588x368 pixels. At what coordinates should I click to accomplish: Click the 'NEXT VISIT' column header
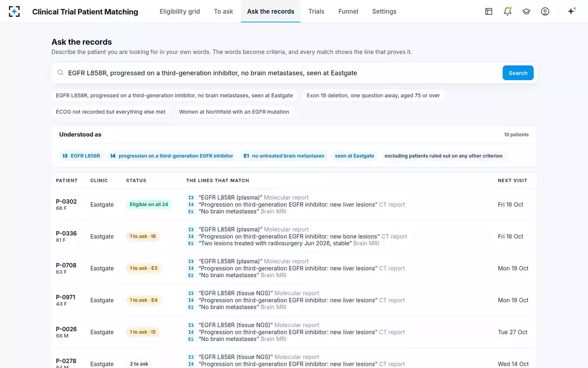click(x=513, y=181)
